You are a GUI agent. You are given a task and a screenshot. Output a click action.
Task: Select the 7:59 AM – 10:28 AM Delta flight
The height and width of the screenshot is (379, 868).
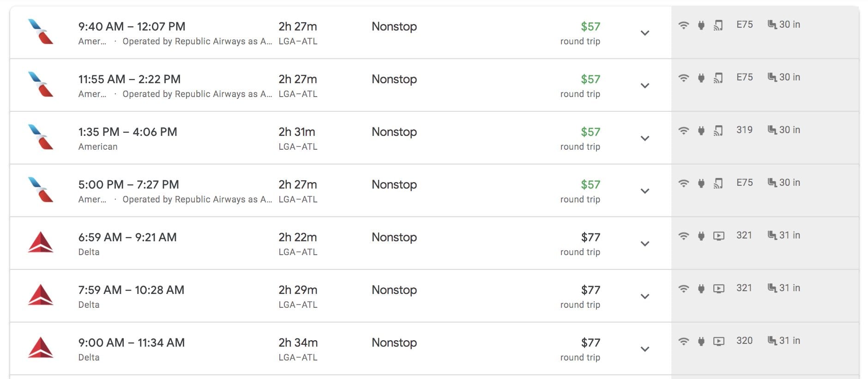pyautogui.click(x=341, y=296)
